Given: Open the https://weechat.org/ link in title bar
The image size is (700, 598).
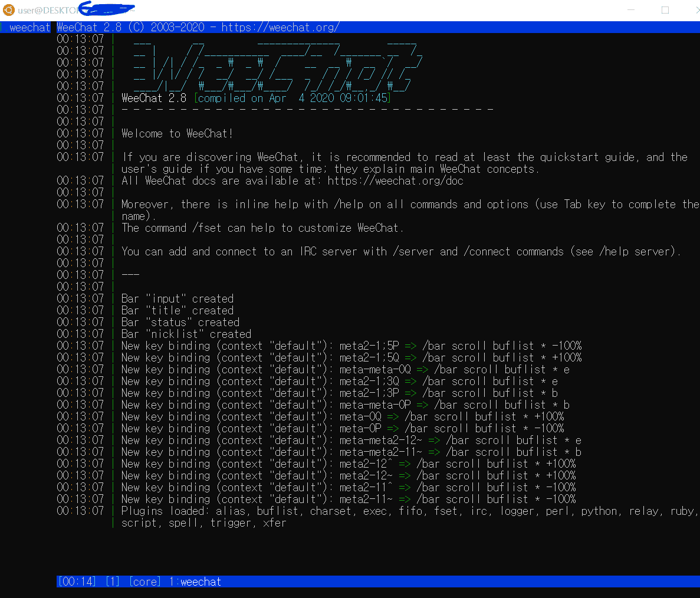Looking at the screenshot, I should (x=280, y=28).
